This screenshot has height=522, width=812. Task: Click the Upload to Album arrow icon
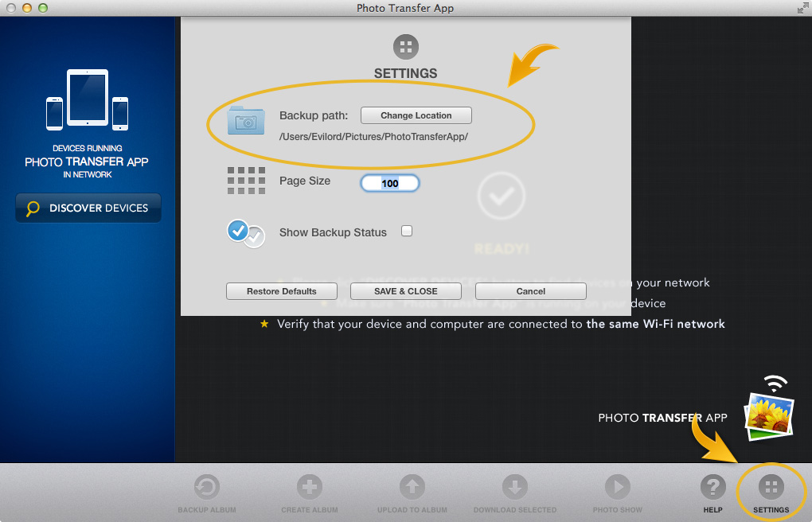pyautogui.click(x=412, y=487)
